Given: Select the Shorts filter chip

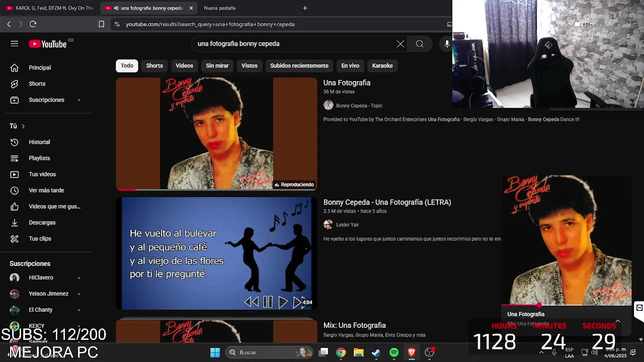Looking at the screenshot, I should [154, 66].
